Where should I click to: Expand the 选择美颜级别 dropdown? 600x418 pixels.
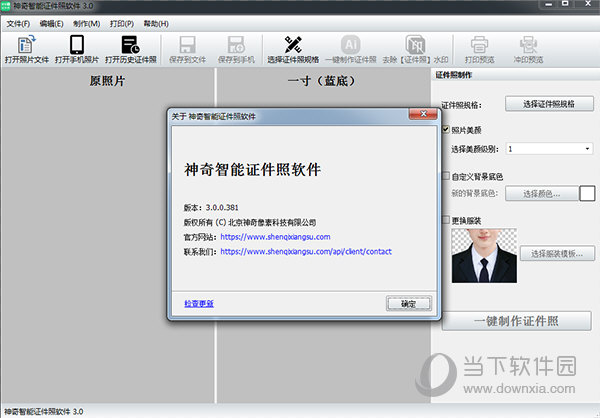tap(549, 149)
